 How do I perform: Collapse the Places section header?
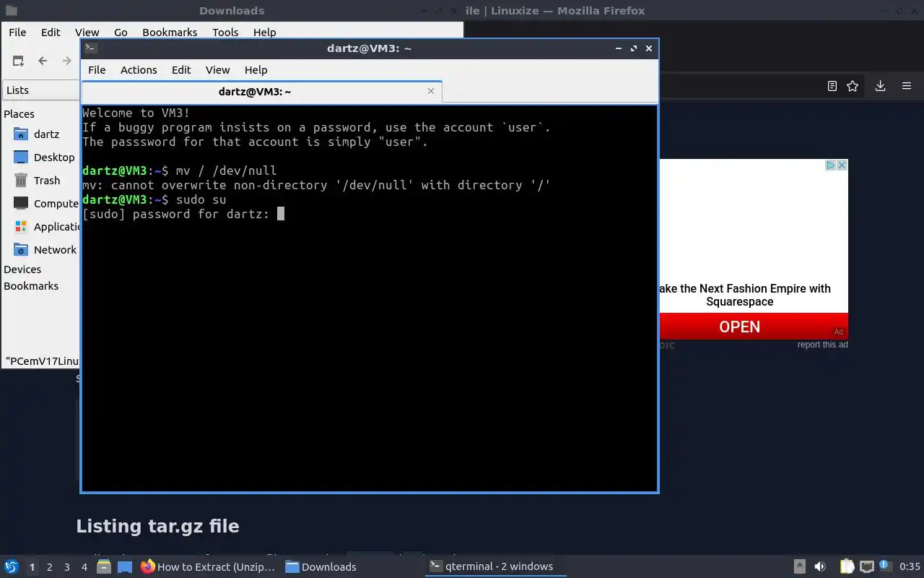[19, 113]
